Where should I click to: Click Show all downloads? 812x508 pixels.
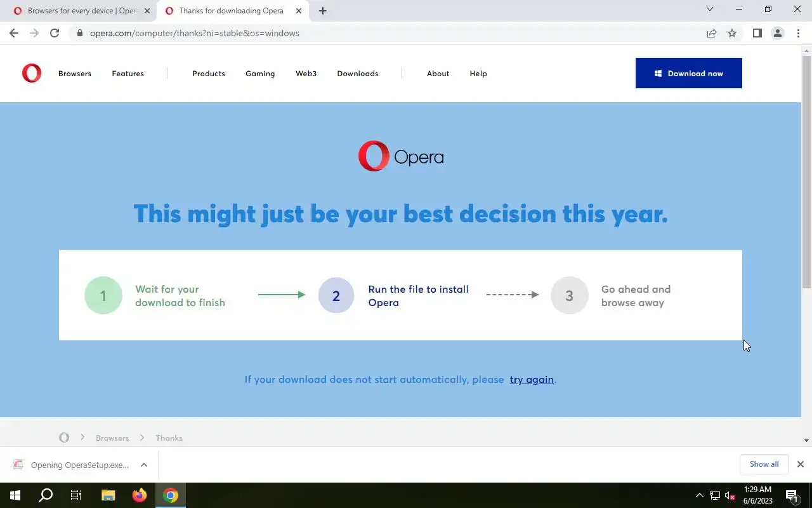(764, 464)
